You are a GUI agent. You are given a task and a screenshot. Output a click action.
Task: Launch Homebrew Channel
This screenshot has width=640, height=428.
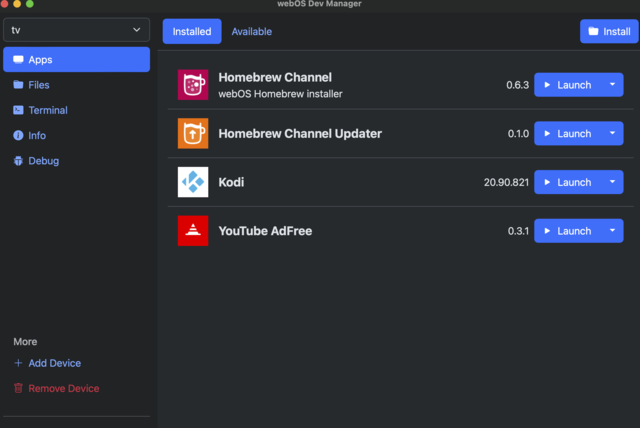[x=568, y=85]
